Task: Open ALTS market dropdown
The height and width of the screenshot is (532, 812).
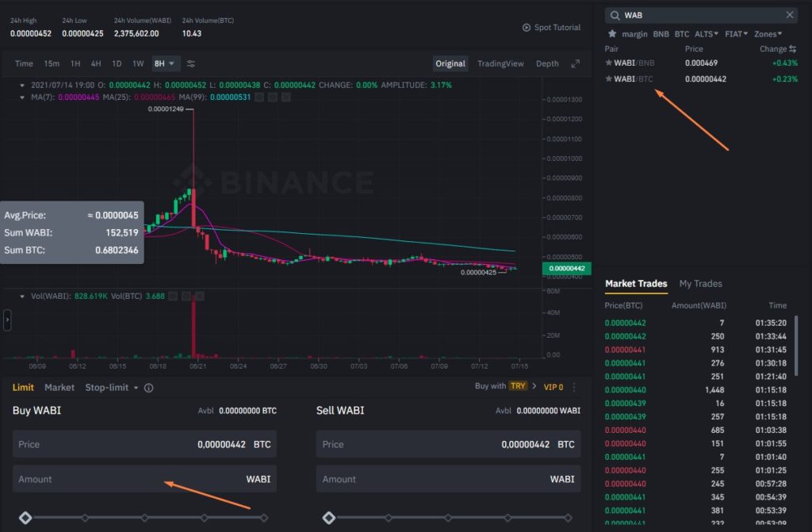Action: (707, 33)
